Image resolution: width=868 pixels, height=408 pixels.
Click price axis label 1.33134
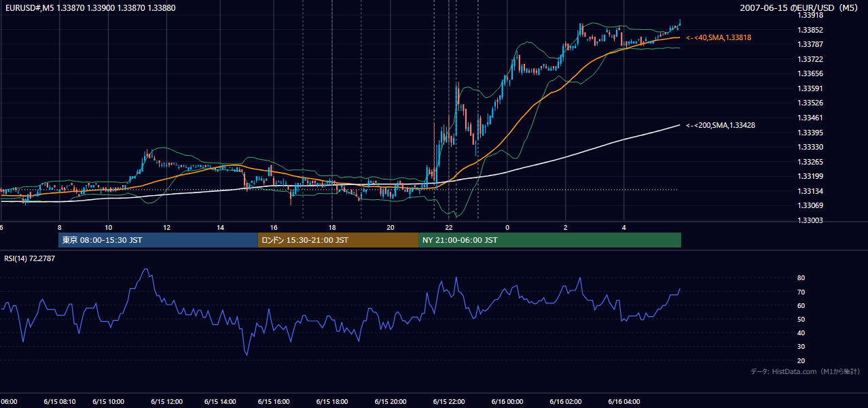[810, 191]
